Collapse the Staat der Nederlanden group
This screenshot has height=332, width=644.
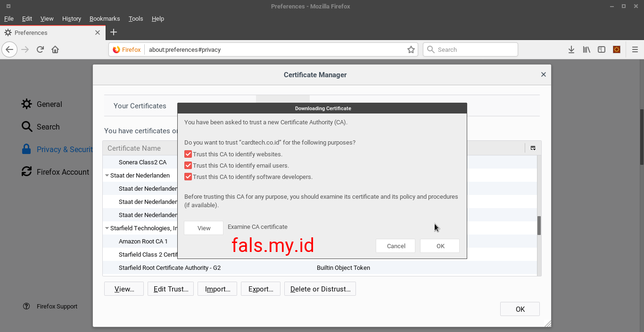tap(107, 175)
